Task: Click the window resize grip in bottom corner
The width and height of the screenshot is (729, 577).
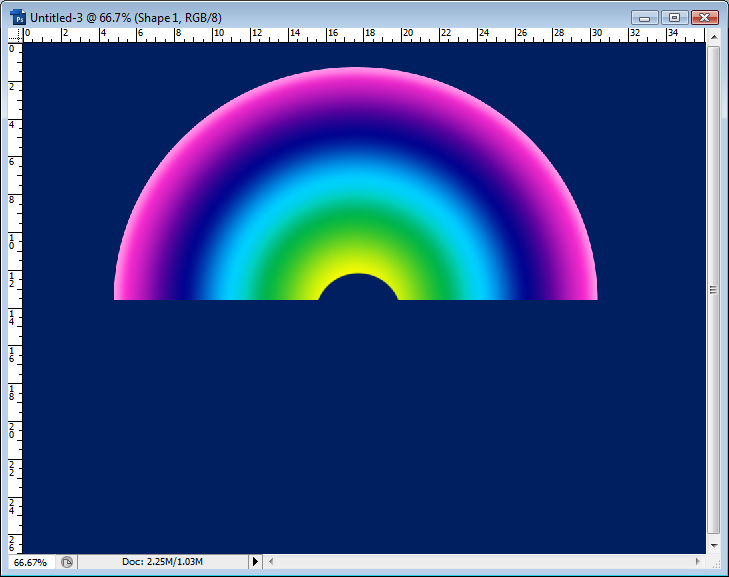Action: (x=715, y=563)
